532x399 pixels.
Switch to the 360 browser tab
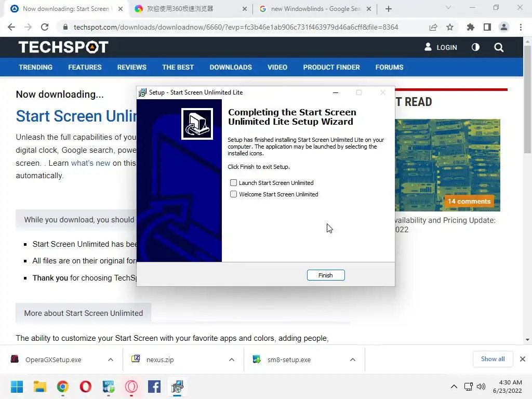190,9
